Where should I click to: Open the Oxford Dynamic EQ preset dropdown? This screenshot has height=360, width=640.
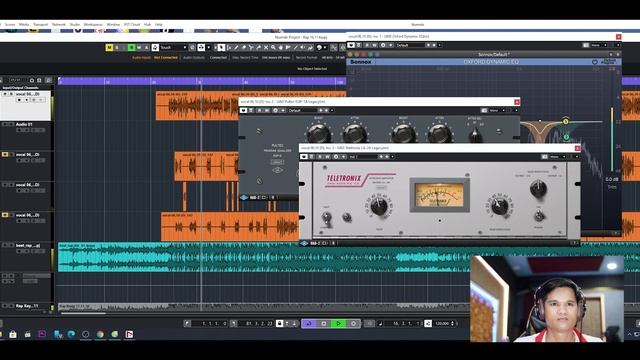(x=410, y=45)
